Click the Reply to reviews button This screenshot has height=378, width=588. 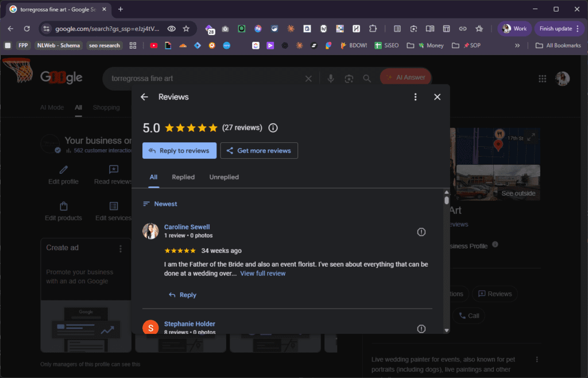coord(179,150)
